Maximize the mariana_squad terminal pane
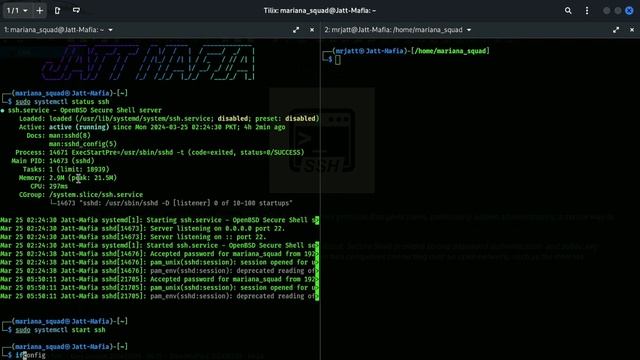The image size is (640, 360). [296, 30]
